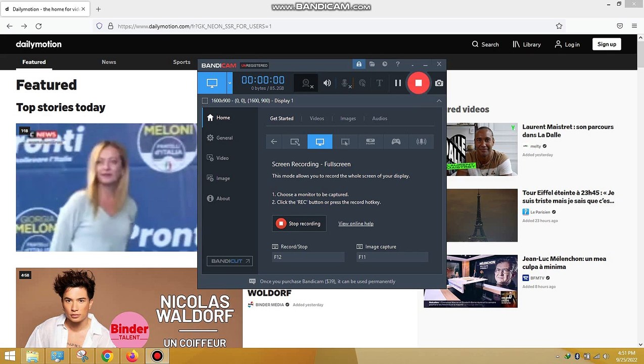Viewport: 644px width, 364px height.
Task: Open Chrome from the taskbar
Action: tap(107, 356)
